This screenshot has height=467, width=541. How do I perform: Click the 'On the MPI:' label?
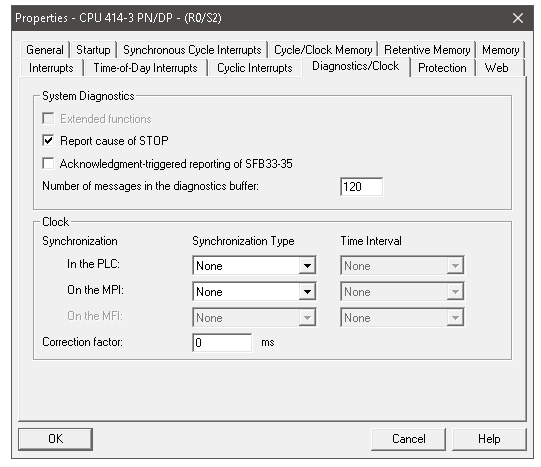[96, 290]
